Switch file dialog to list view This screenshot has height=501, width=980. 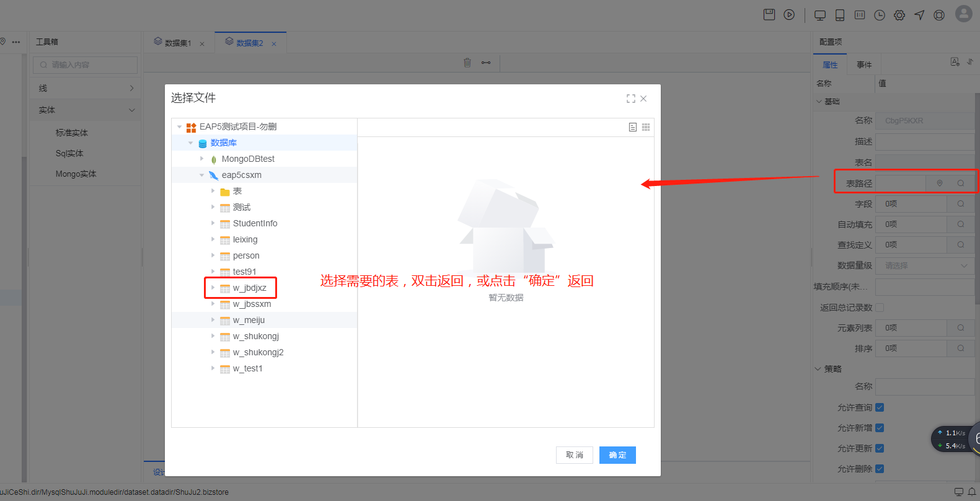click(633, 127)
